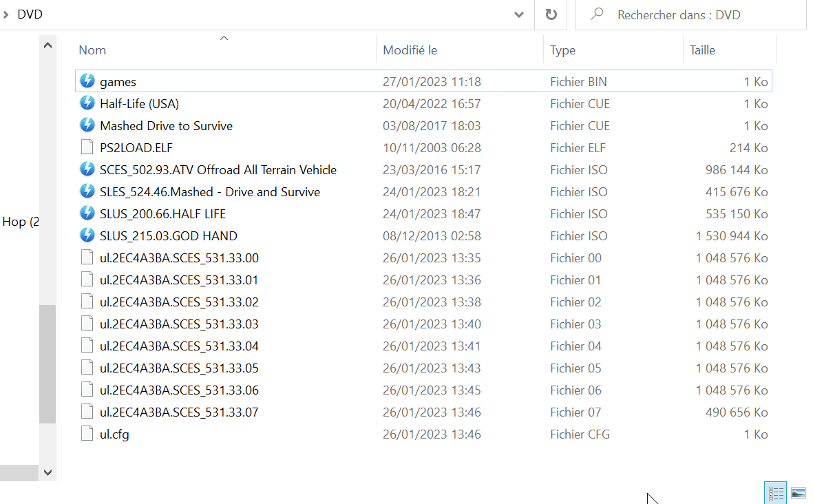Sort files by Type column
Image resolution: width=813 pixels, height=504 pixels.
562,50
